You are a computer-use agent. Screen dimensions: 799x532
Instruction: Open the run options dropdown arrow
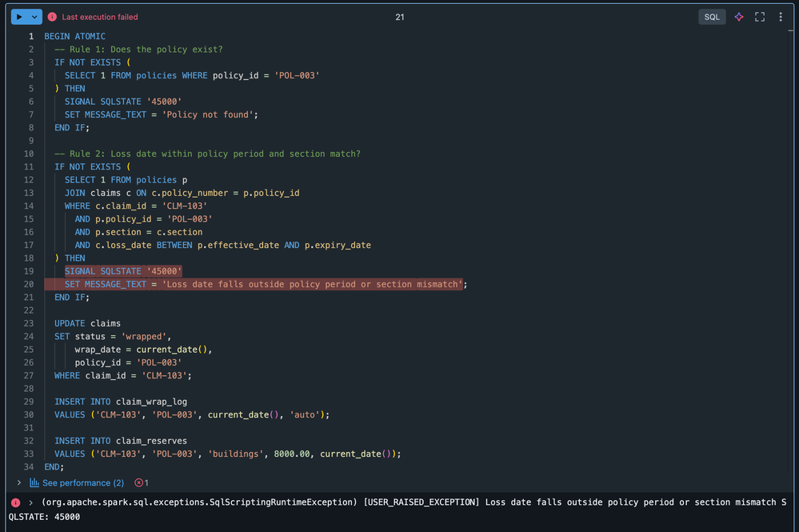click(x=34, y=17)
